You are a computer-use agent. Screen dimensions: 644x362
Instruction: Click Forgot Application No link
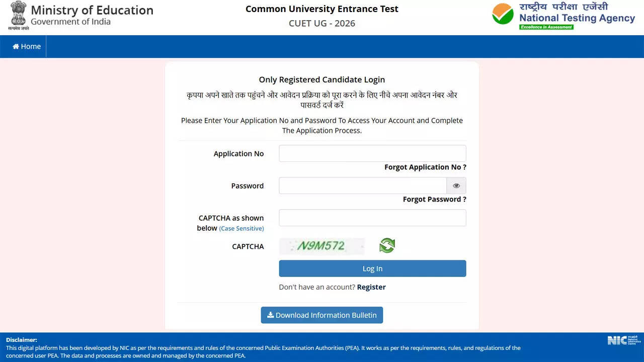[x=425, y=167]
